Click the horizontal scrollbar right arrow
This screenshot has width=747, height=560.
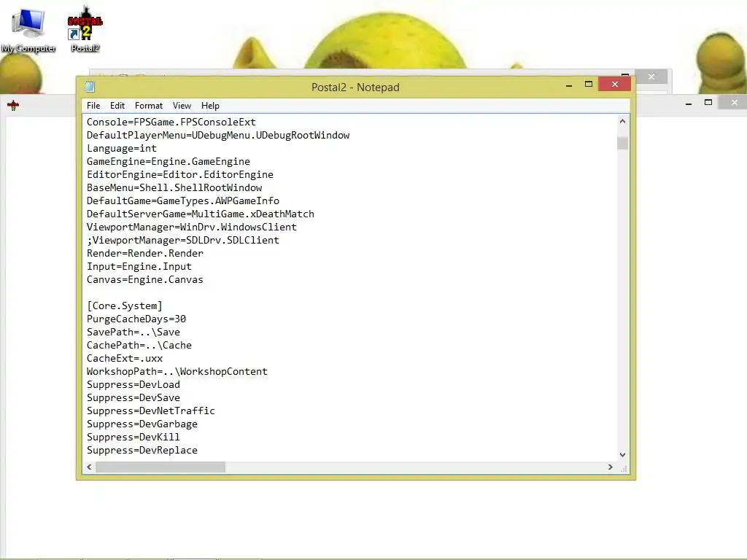click(x=611, y=467)
